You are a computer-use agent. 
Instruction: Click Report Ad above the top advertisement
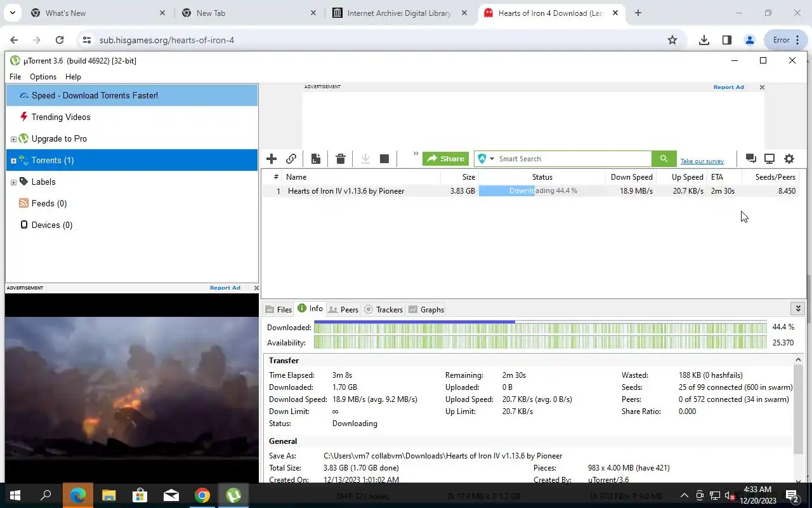tap(728, 87)
